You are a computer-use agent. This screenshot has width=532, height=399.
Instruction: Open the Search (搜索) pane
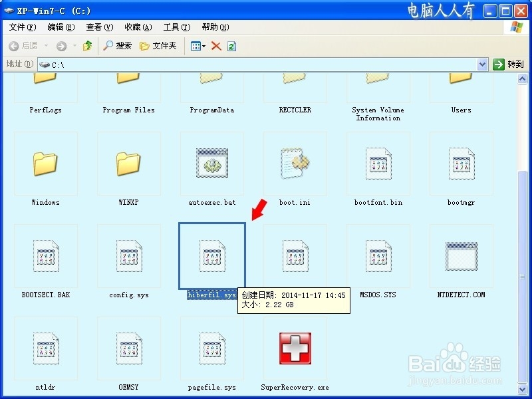117,46
